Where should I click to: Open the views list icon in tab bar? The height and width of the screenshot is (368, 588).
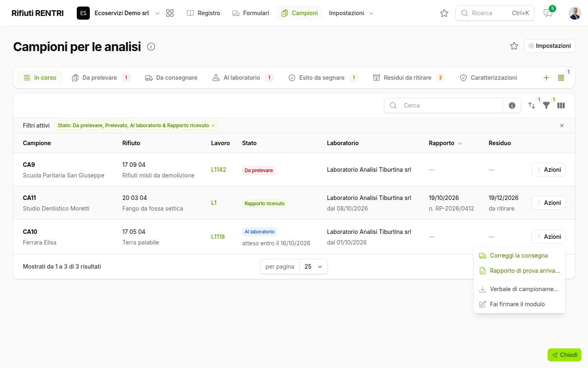click(x=561, y=78)
